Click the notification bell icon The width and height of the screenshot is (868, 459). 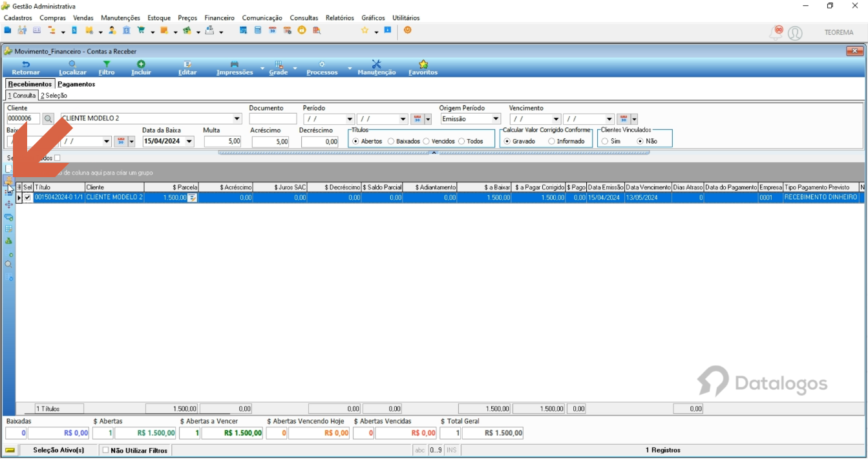(776, 32)
